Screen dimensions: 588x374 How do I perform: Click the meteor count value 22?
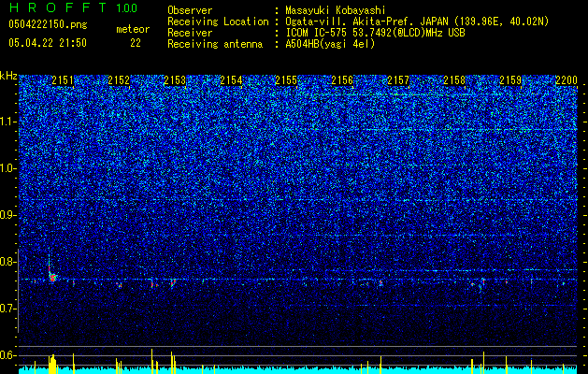click(136, 43)
